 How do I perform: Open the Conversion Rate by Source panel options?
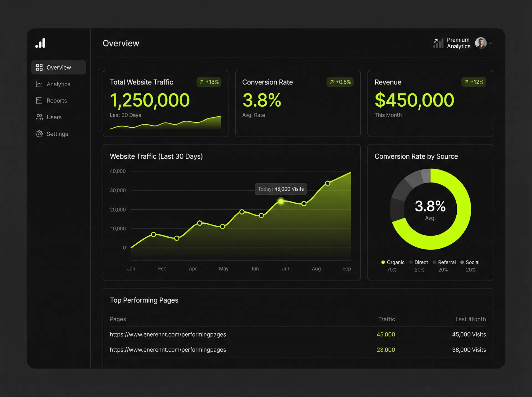(x=416, y=156)
